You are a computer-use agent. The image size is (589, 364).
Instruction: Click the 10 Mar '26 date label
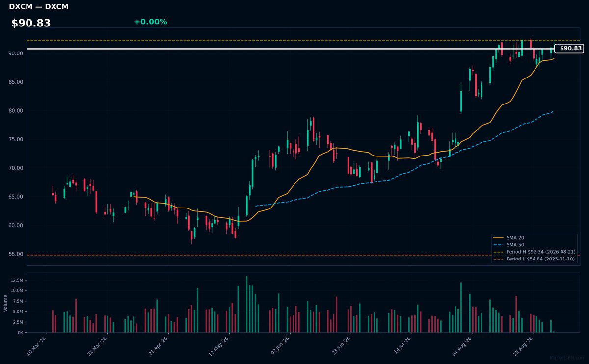(x=36, y=346)
